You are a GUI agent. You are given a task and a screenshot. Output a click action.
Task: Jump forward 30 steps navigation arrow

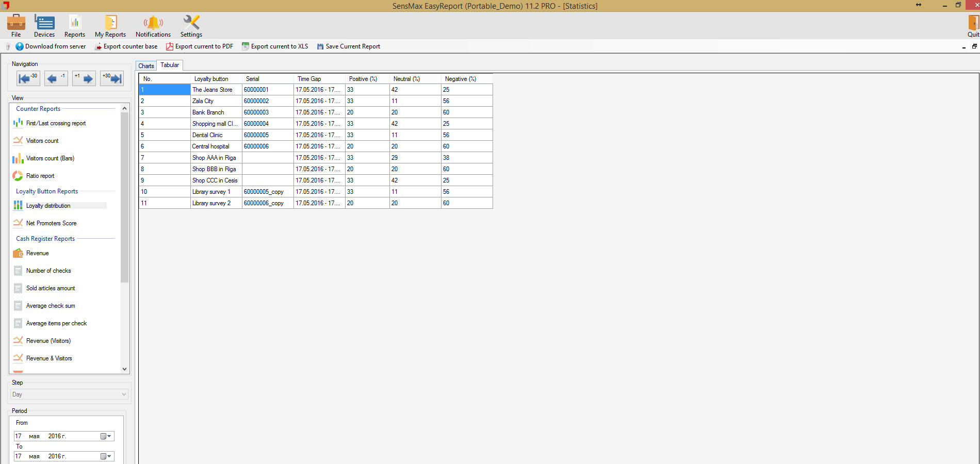[112, 78]
